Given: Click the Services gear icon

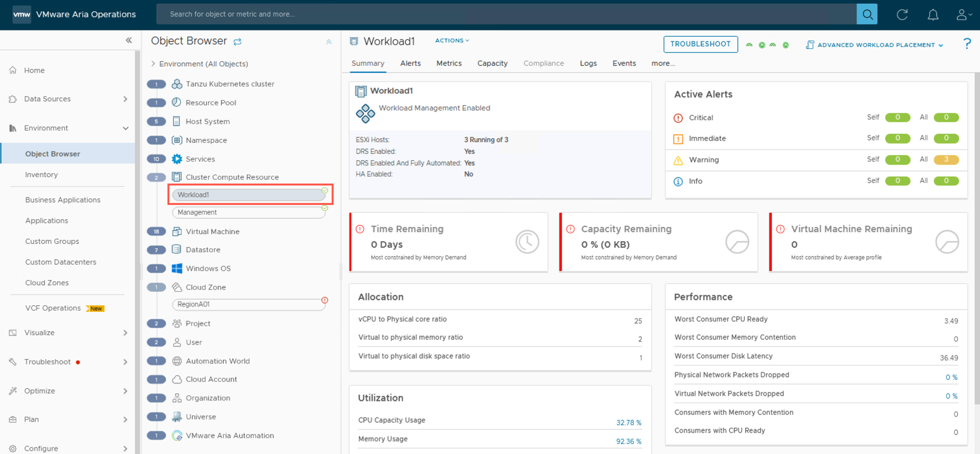Looking at the screenshot, I should tap(177, 159).
